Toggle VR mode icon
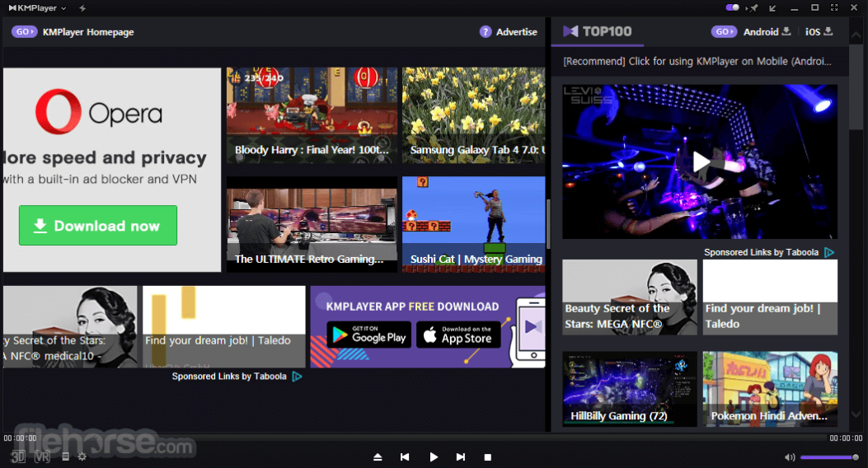 42,457
